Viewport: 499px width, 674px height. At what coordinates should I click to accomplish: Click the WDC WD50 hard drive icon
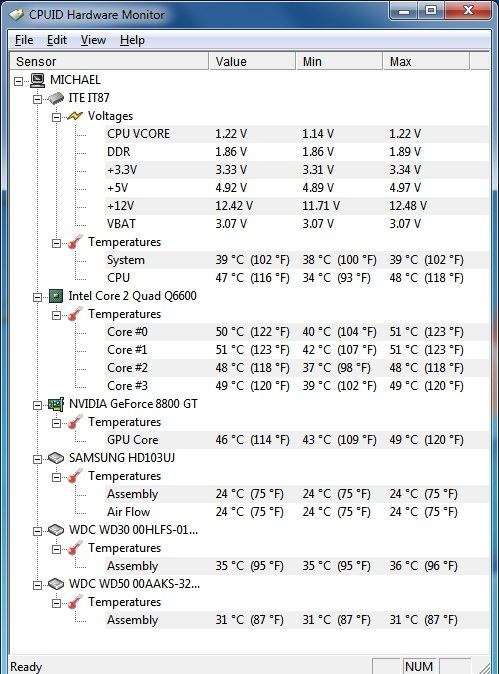(x=56, y=584)
